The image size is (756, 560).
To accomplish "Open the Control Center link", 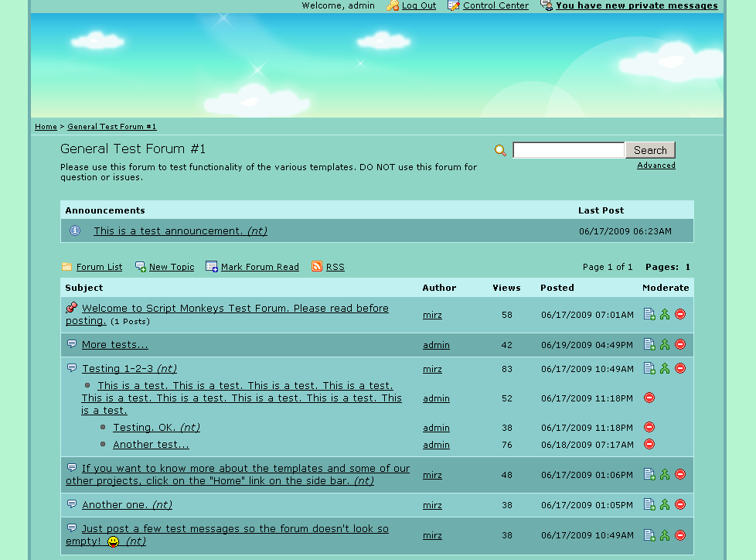I will click(x=495, y=5).
